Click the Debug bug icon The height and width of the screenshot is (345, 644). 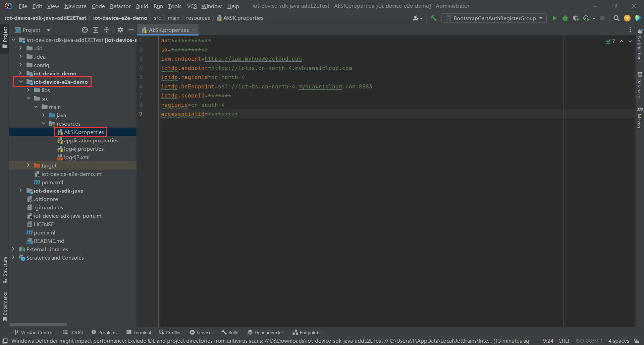[x=565, y=18]
